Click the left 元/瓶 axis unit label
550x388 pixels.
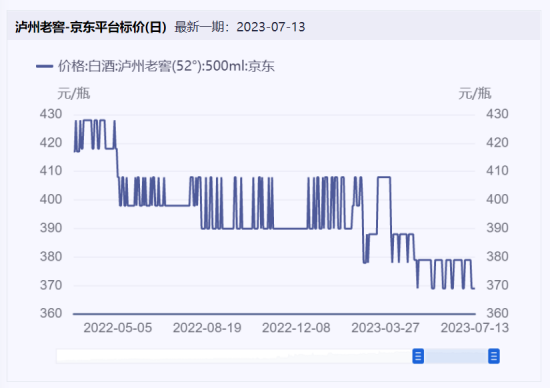pyautogui.click(x=74, y=93)
